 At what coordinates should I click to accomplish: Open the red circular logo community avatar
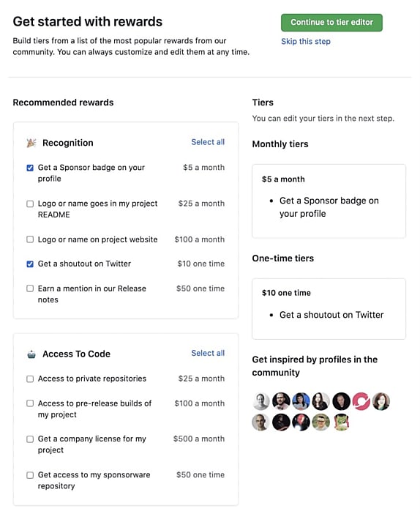[361, 401]
